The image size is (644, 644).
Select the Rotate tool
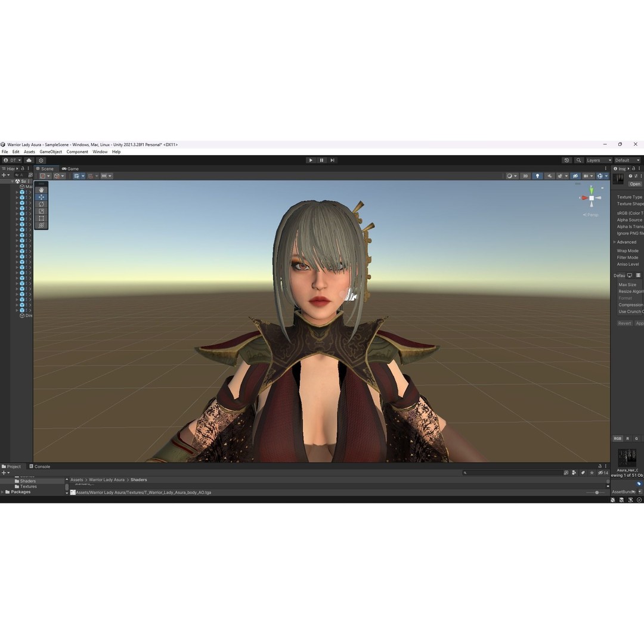click(x=41, y=204)
